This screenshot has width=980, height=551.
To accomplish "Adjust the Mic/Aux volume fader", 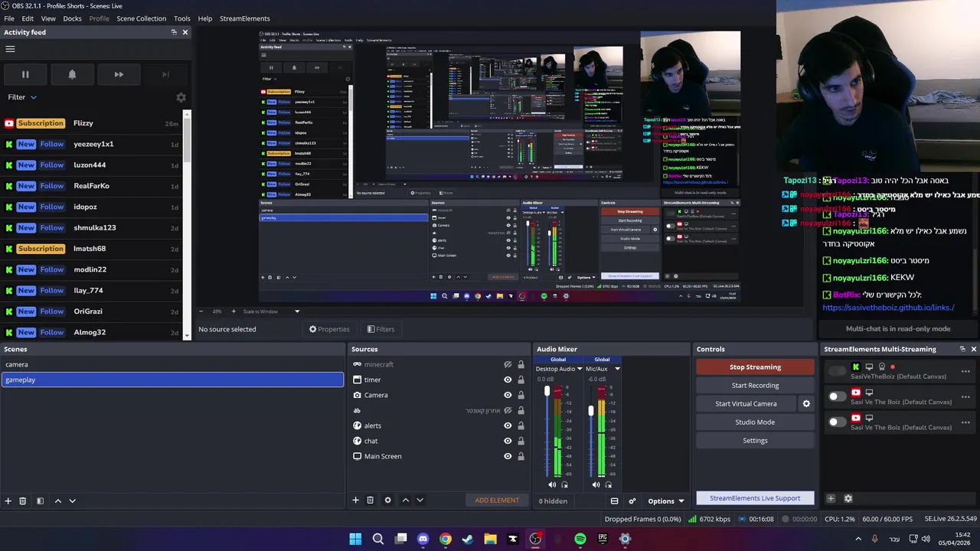I will coord(590,411).
